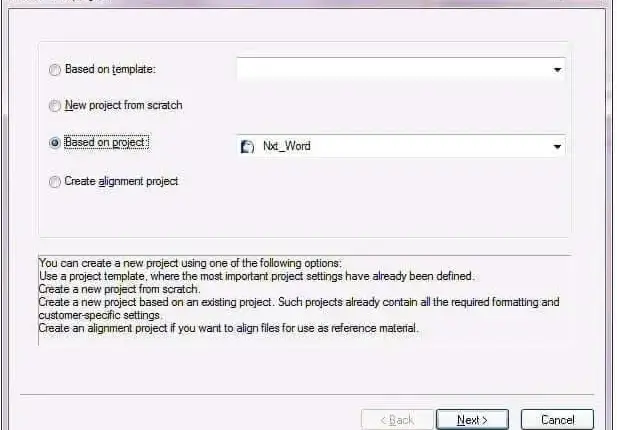Screen dimensions: 617x430
Task: Open the Nxt_Word project dropdown arrow
Action: point(557,147)
